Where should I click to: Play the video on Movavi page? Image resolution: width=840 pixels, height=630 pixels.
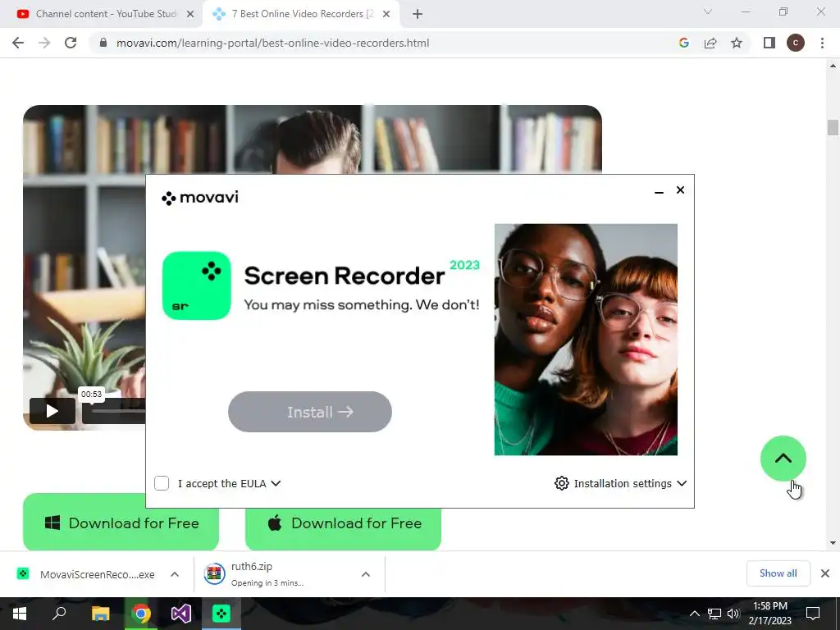pyautogui.click(x=52, y=411)
